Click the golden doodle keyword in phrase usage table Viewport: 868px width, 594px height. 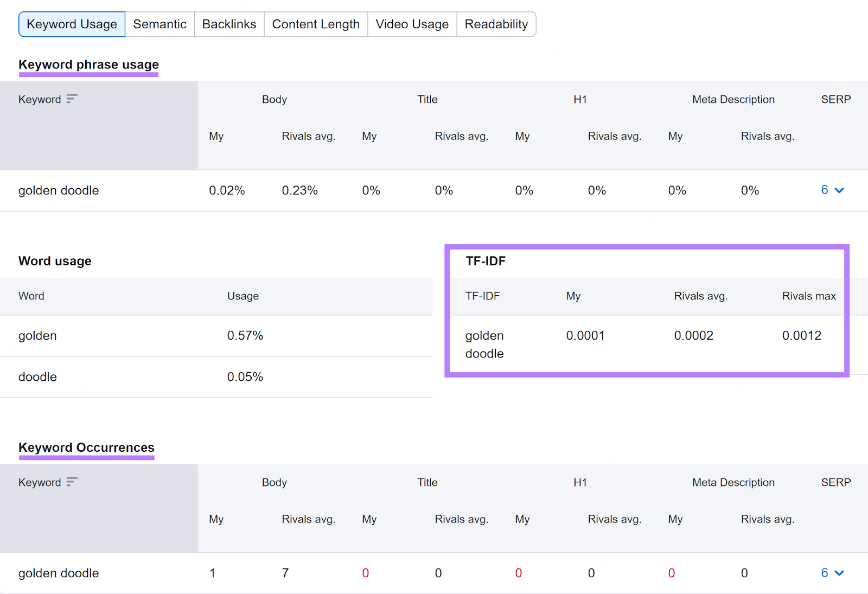pos(59,190)
